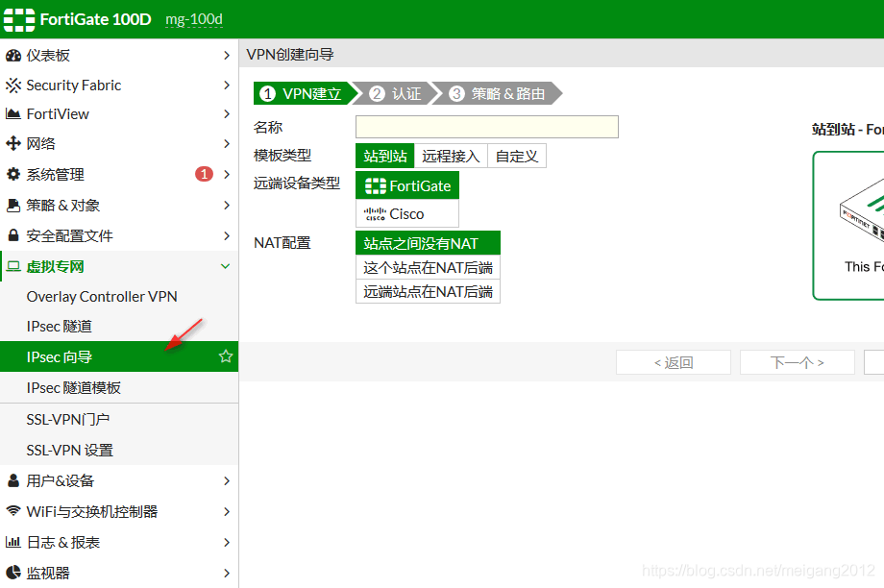Expand the 策略 & 对象 chevron
The image size is (884, 588).
pyautogui.click(x=227, y=206)
